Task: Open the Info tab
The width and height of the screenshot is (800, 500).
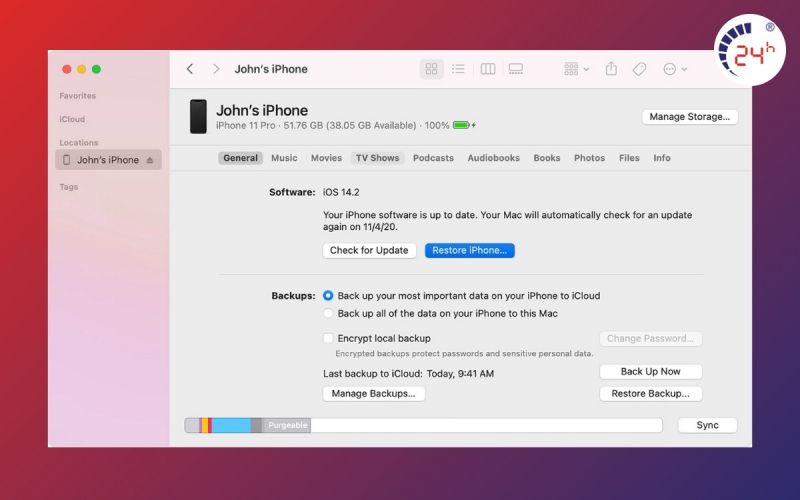Action: [662, 158]
